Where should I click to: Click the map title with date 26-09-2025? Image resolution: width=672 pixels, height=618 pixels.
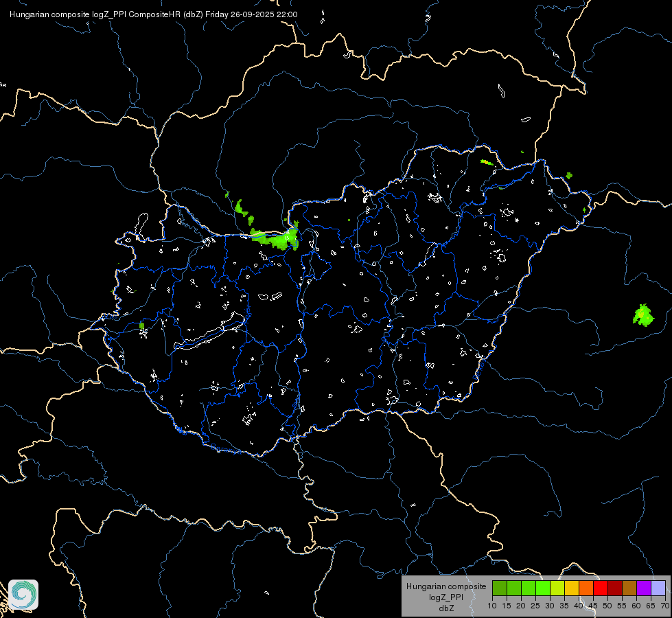click(154, 14)
